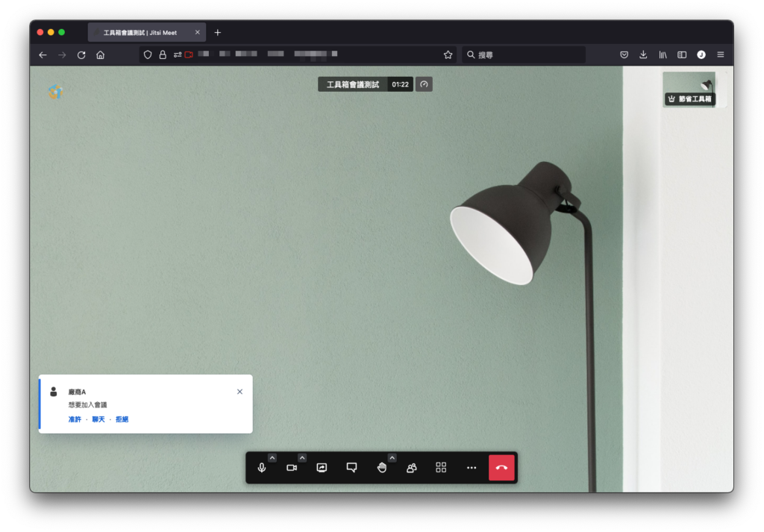This screenshot has width=764, height=532.
Task: Chat with 廠商A (聊天)
Action: click(98, 419)
